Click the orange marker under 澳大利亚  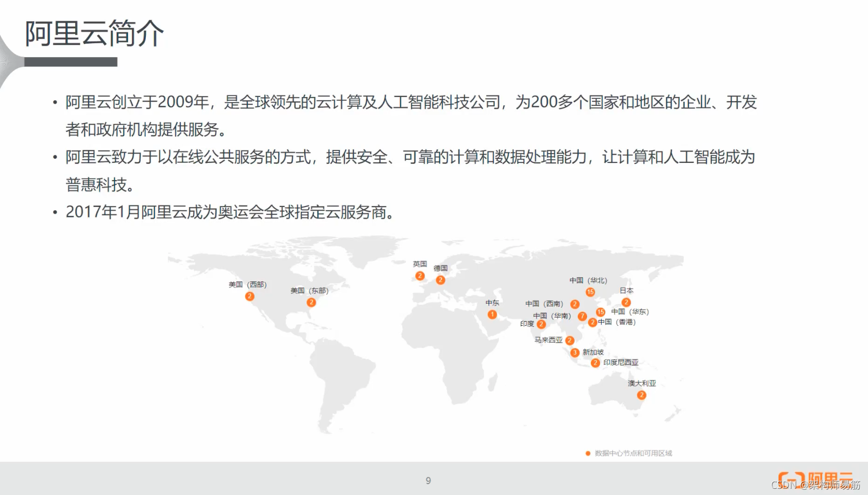click(x=642, y=395)
